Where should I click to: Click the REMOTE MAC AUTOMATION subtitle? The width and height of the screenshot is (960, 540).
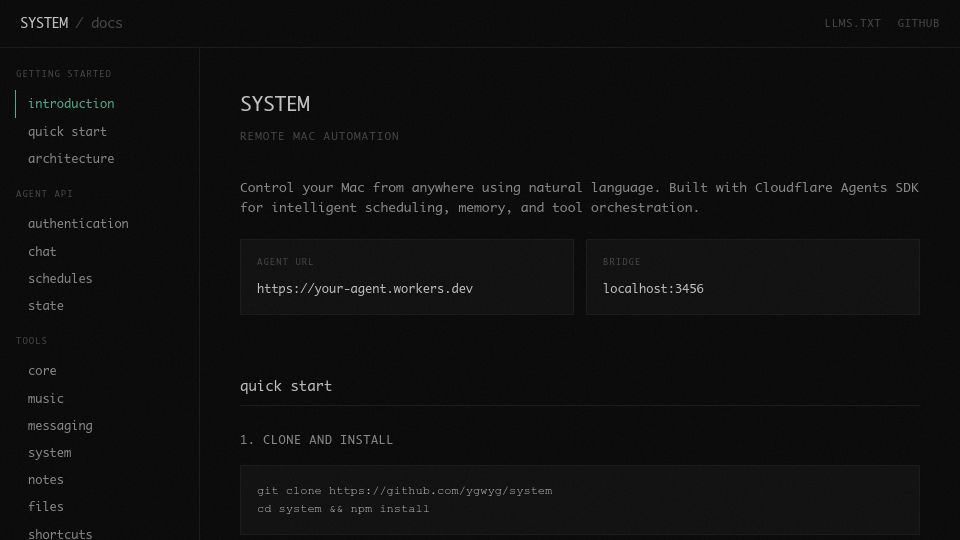pyautogui.click(x=319, y=136)
